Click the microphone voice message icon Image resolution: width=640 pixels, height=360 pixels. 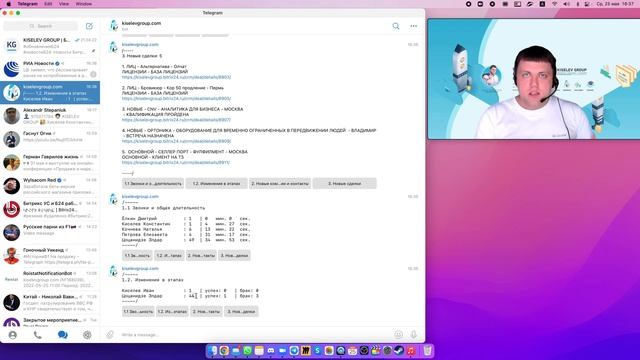pos(413,335)
